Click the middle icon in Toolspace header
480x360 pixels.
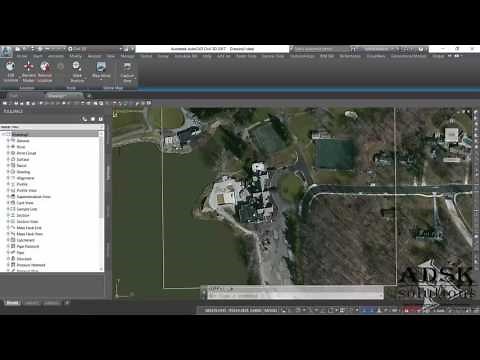(x=93, y=119)
